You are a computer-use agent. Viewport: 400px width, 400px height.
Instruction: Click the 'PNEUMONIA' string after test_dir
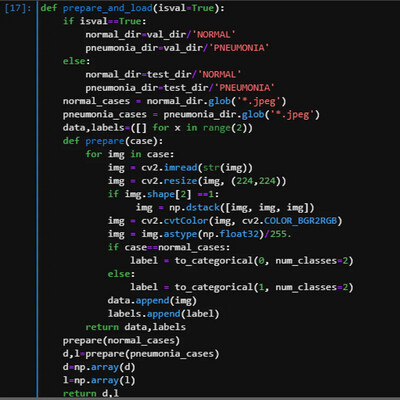click(x=245, y=88)
